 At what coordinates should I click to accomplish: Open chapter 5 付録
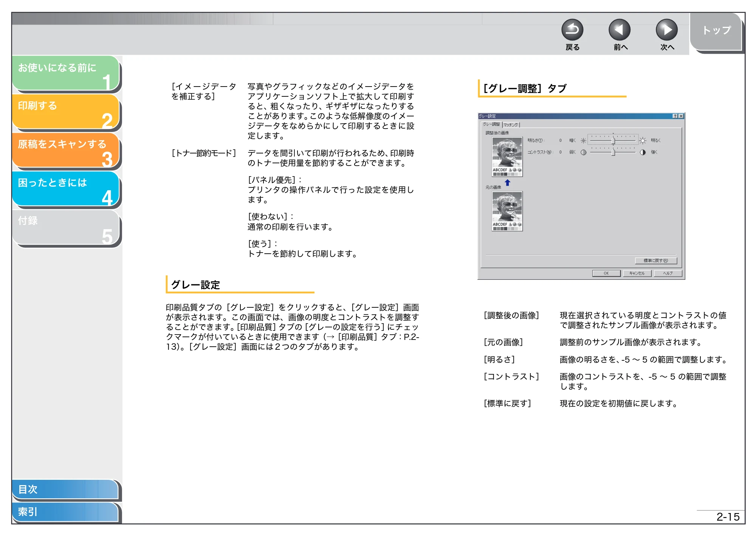point(66,227)
